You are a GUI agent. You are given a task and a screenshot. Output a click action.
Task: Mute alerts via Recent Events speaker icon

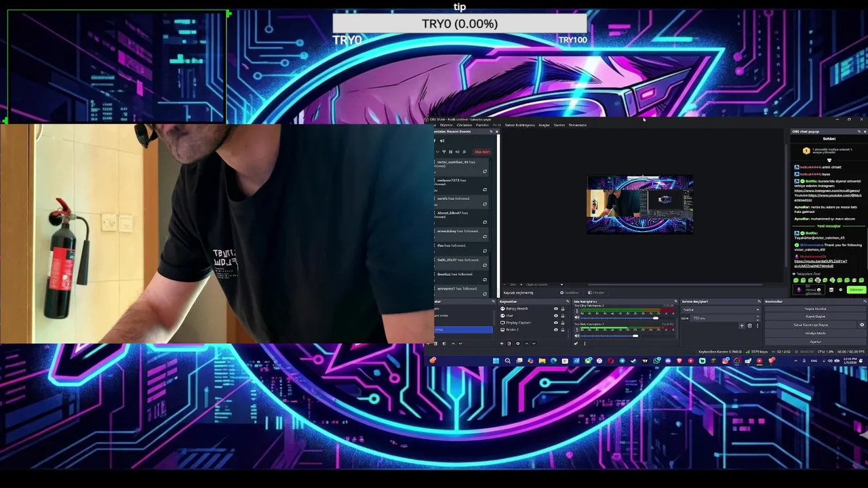click(x=457, y=152)
